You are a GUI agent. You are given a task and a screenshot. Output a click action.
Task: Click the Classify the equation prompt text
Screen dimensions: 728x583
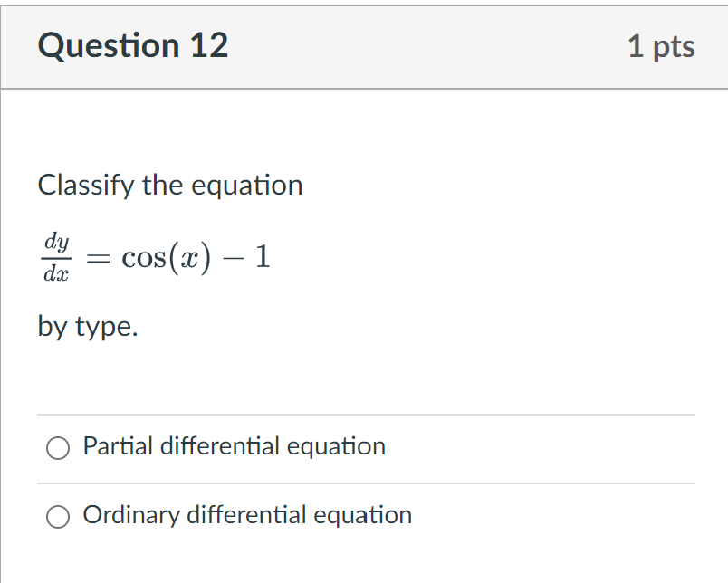(169, 185)
